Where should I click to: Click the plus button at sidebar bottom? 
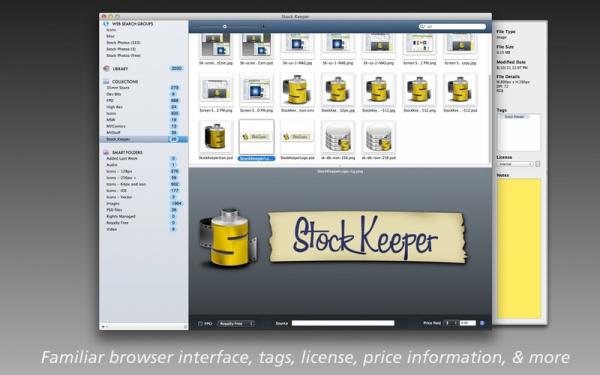pos(103,326)
